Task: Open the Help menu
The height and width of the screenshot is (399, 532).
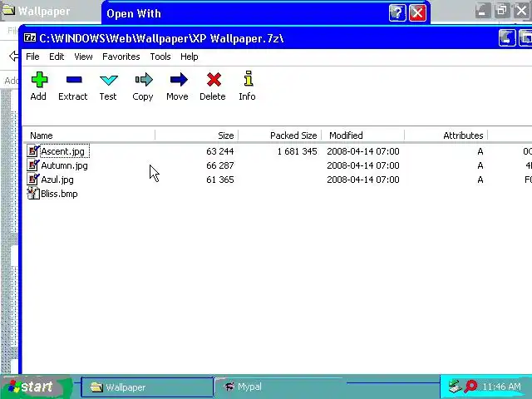Action: [189, 57]
